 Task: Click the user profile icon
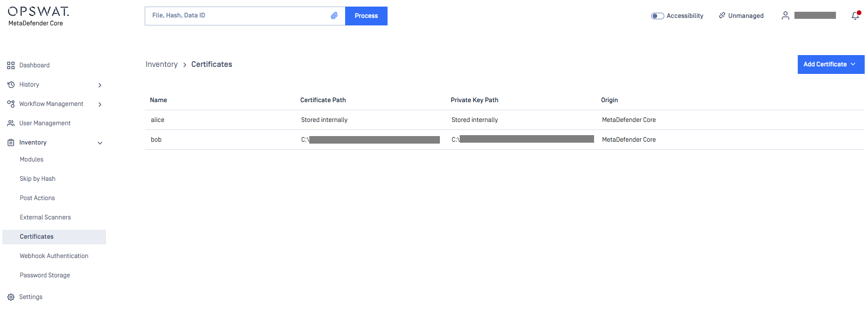(x=785, y=16)
